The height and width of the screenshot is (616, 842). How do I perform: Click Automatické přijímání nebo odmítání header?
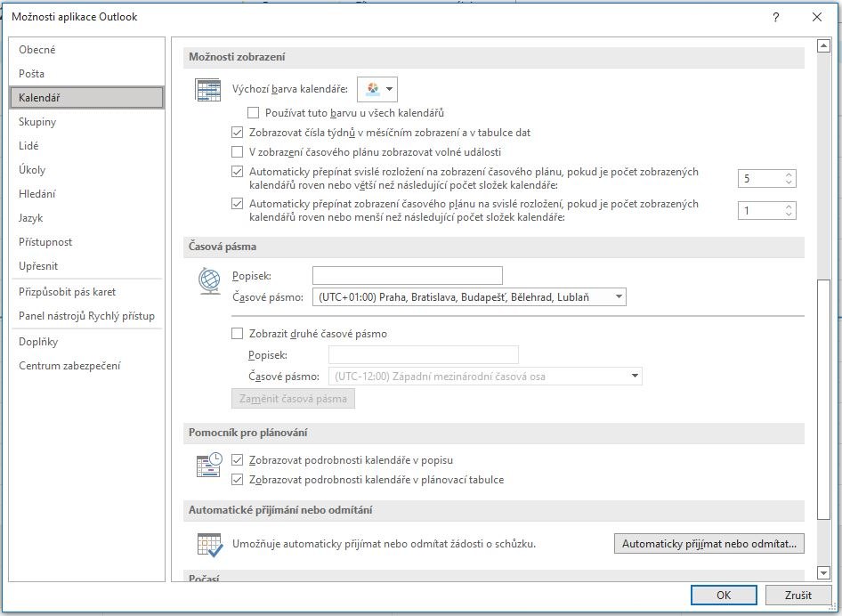(x=493, y=510)
